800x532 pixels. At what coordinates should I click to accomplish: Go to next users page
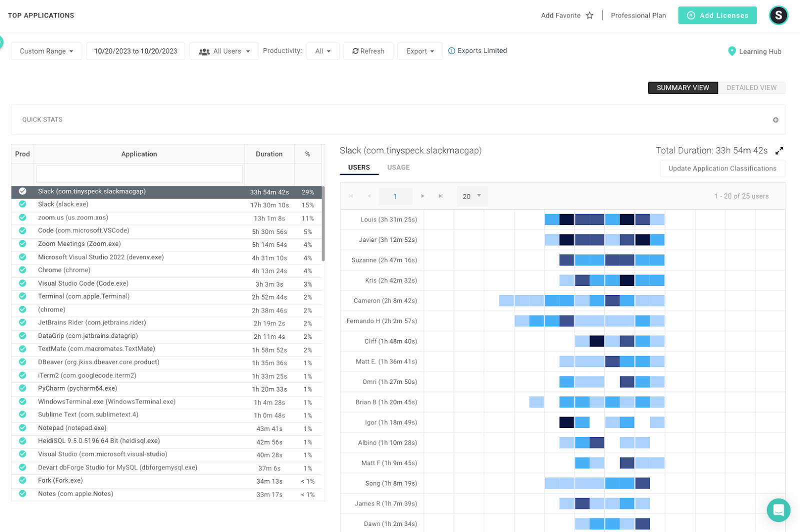(x=422, y=196)
